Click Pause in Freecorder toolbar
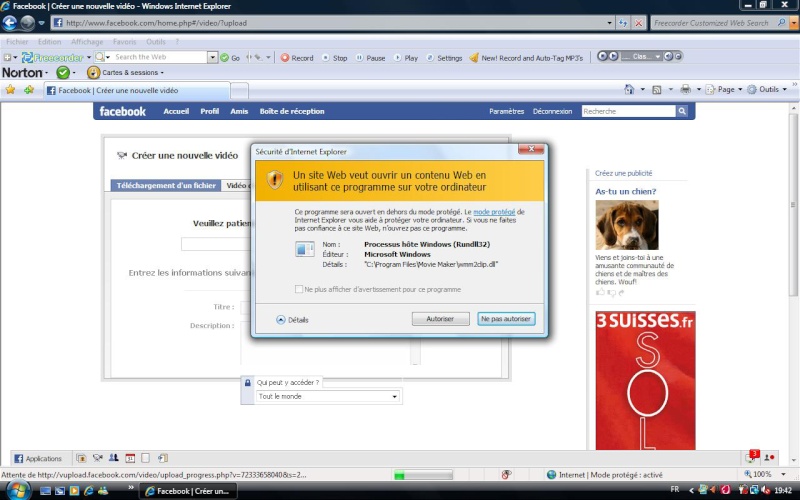The height and width of the screenshot is (500, 800). coord(370,58)
